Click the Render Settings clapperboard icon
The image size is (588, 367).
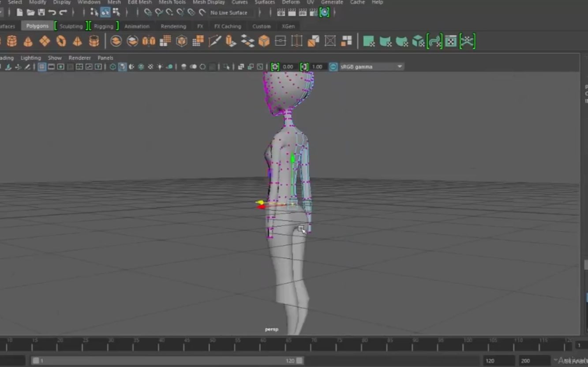click(x=312, y=12)
